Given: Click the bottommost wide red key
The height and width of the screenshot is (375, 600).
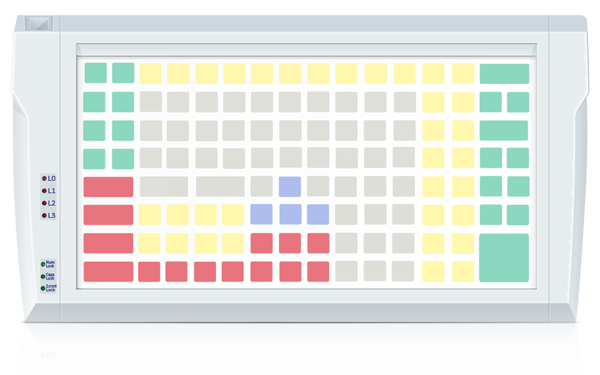Looking at the screenshot, I should click(108, 272).
